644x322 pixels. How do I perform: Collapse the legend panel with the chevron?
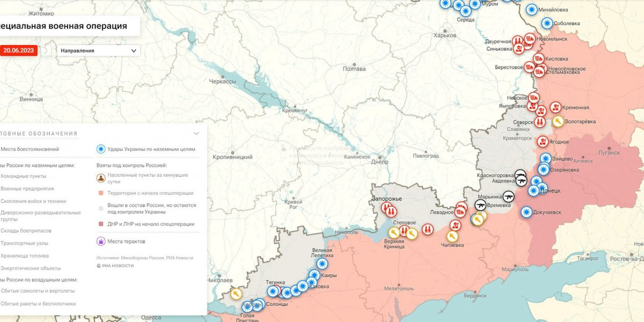[196, 134]
